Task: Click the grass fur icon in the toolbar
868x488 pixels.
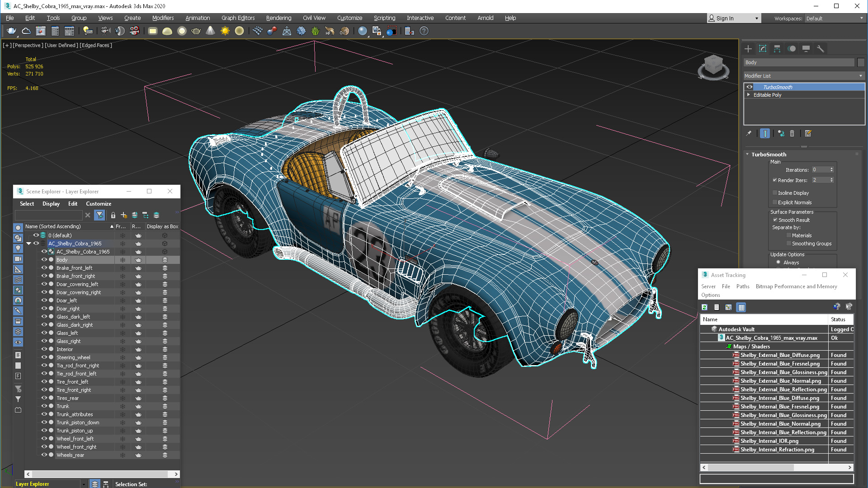Action: click(x=315, y=31)
